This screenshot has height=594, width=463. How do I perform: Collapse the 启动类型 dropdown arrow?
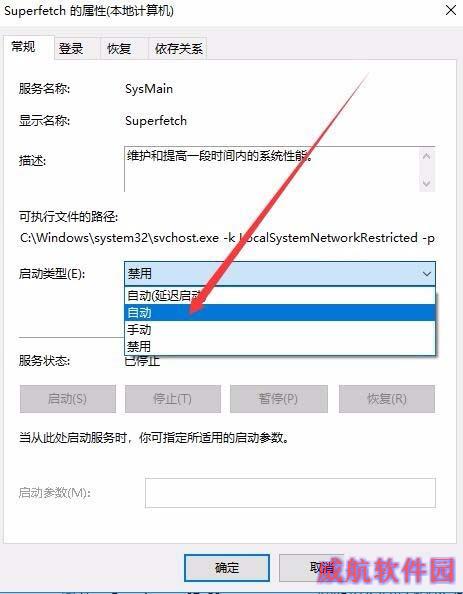click(x=426, y=274)
